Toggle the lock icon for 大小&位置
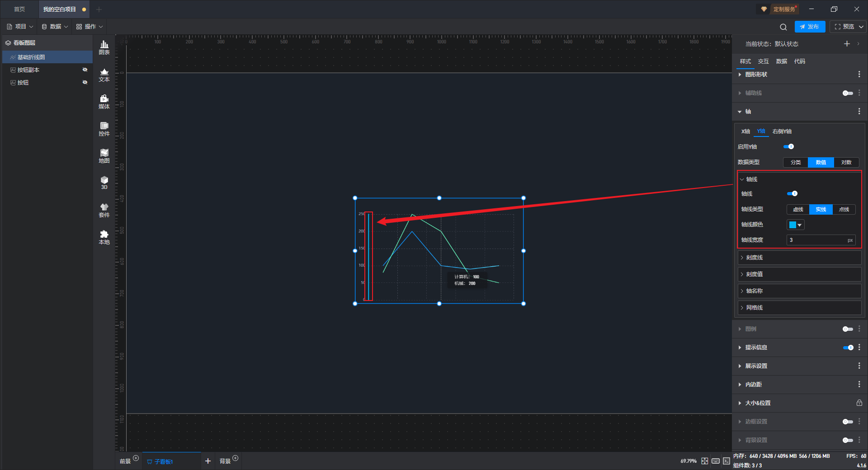This screenshot has width=868, height=470. [x=859, y=403]
